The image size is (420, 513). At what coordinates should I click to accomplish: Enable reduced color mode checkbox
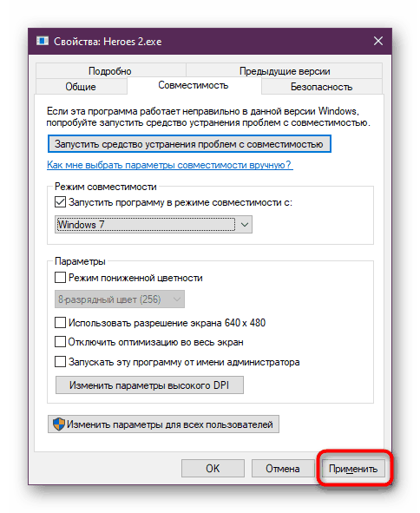click(60, 278)
